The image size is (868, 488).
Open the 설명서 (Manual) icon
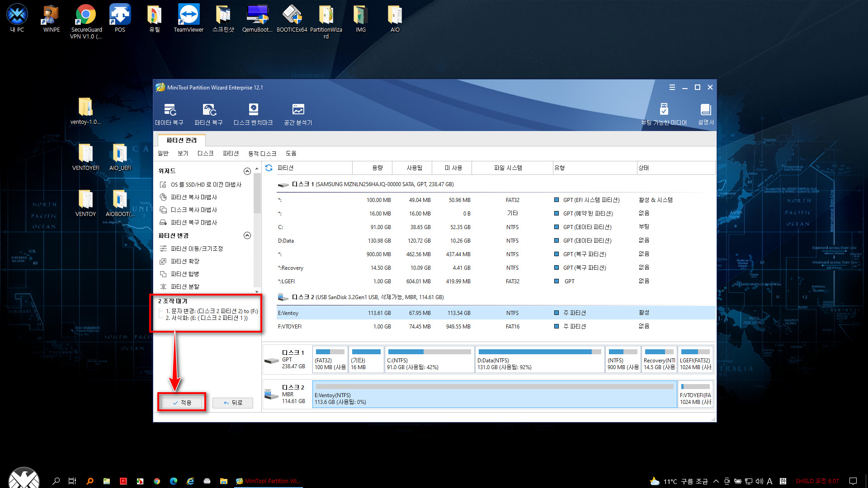(706, 114)
